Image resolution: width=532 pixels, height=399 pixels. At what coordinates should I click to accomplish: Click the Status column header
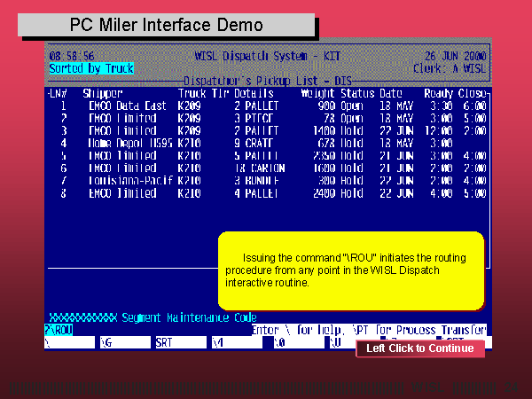click(357, 93)
